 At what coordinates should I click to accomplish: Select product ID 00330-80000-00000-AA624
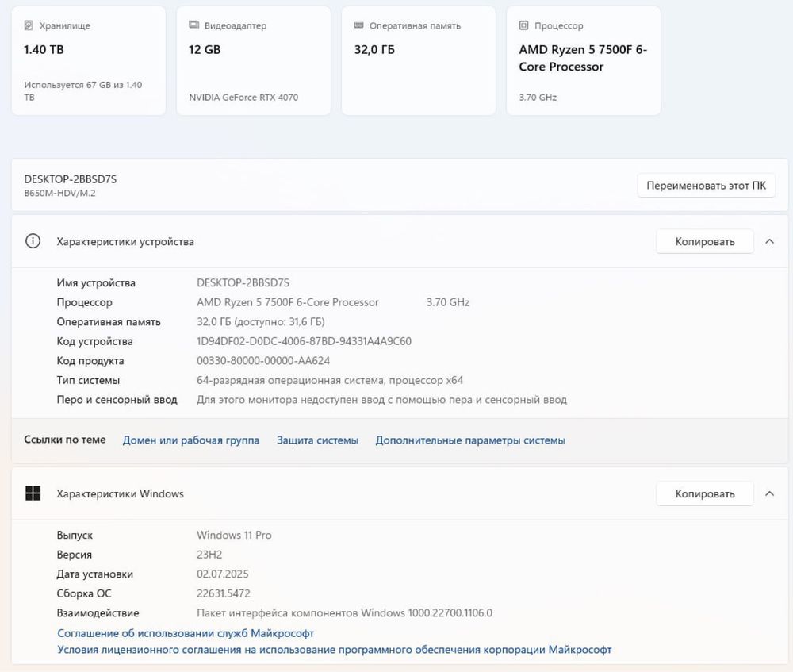pyautogui.click(x=263, y=361)
